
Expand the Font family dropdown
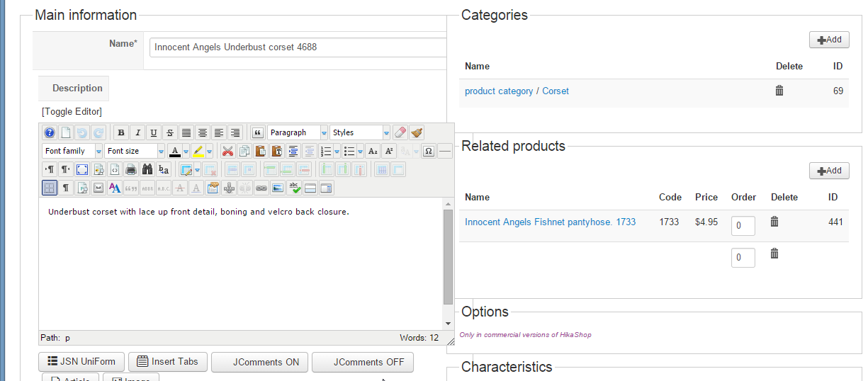coord(72,151)
